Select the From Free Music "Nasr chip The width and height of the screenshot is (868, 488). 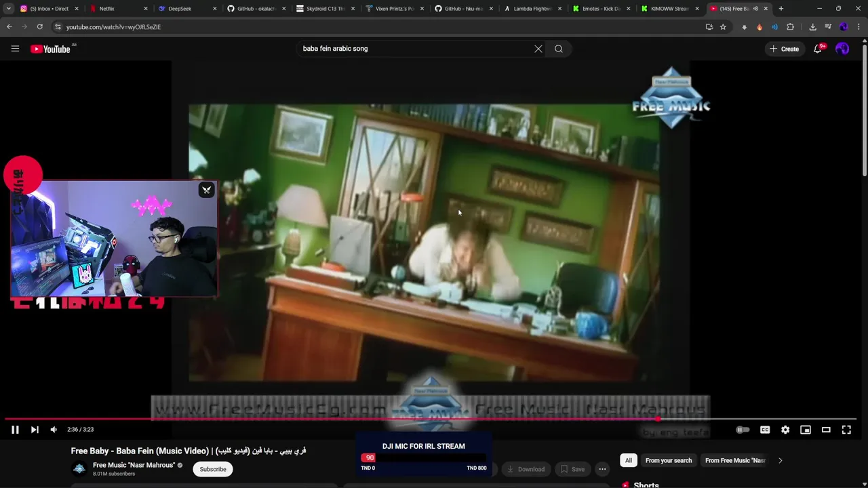point(735,460)
